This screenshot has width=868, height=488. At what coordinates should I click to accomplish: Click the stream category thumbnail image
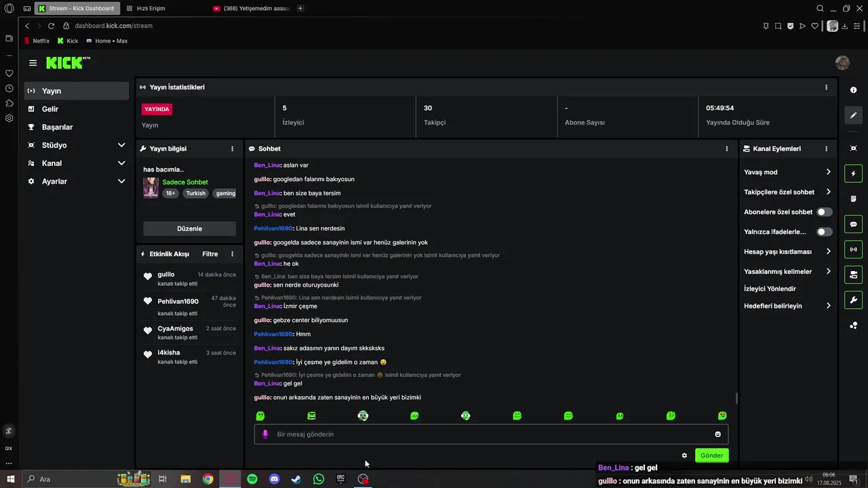pos(151,188)
